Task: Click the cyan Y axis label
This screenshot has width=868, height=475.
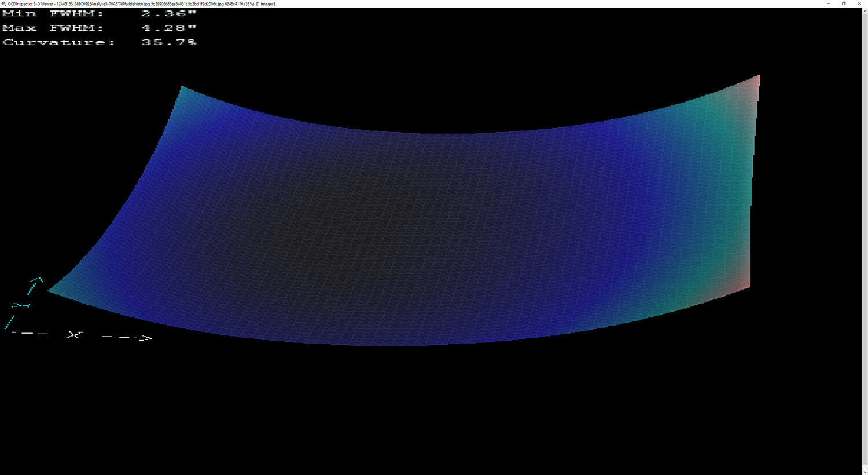Action: 21,305
